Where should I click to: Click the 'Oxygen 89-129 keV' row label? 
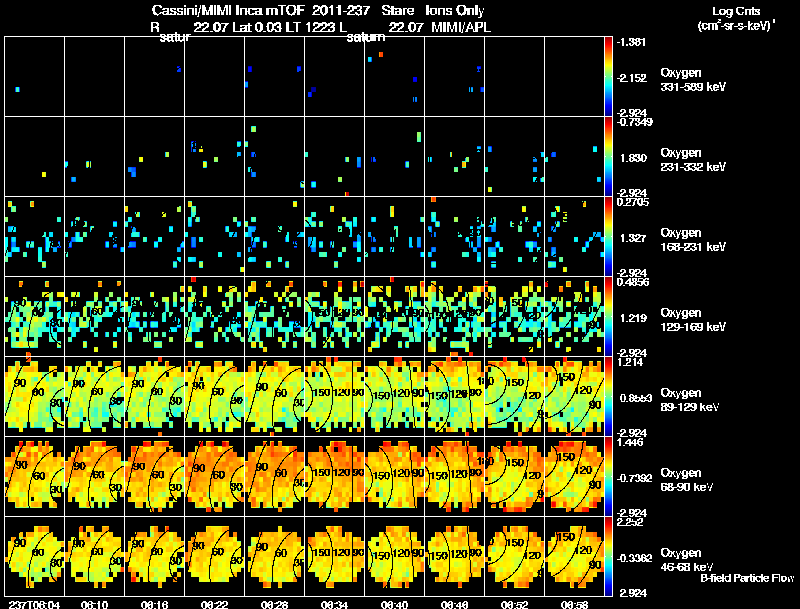click(x=690, y=400)
